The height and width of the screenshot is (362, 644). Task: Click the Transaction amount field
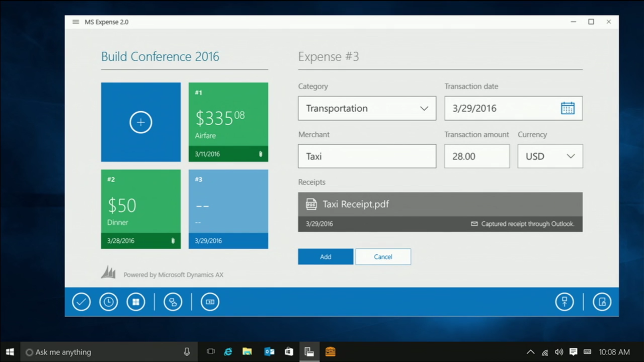tap(477, 156)
